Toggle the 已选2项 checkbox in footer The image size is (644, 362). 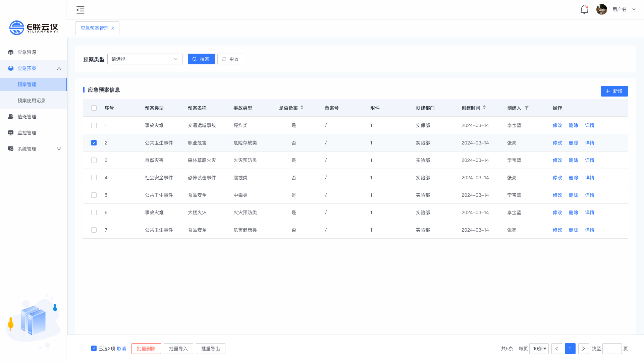click(x=94, y=348)
